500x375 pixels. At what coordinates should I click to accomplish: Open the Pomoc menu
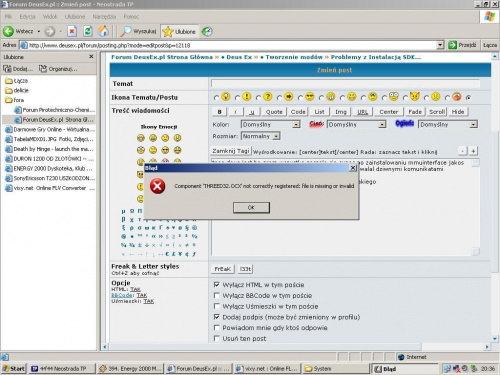[131, 16]
